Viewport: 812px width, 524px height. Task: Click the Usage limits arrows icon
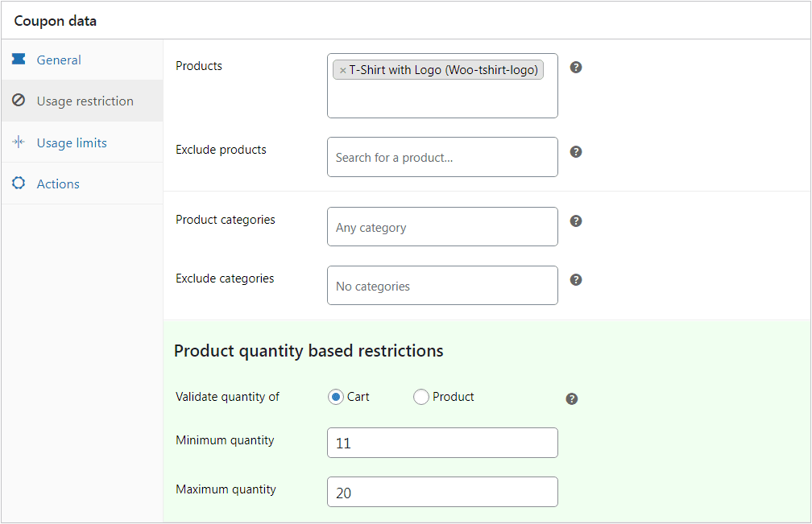[x=19, y=142]
